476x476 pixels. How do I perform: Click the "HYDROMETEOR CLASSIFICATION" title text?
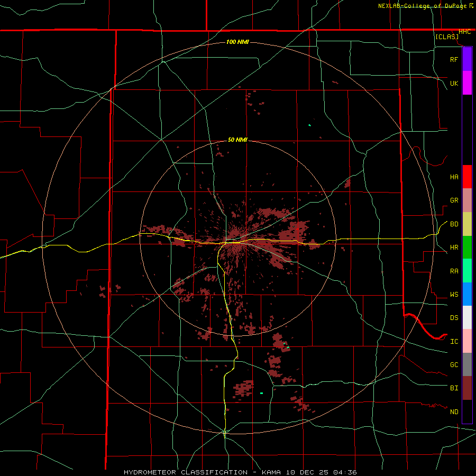click(186, 472)
